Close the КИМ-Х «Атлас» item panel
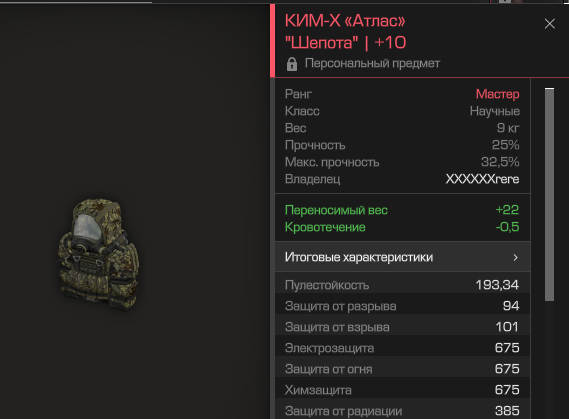The height and width of the screenshot is (419, 569). click(x=549, y=24)
